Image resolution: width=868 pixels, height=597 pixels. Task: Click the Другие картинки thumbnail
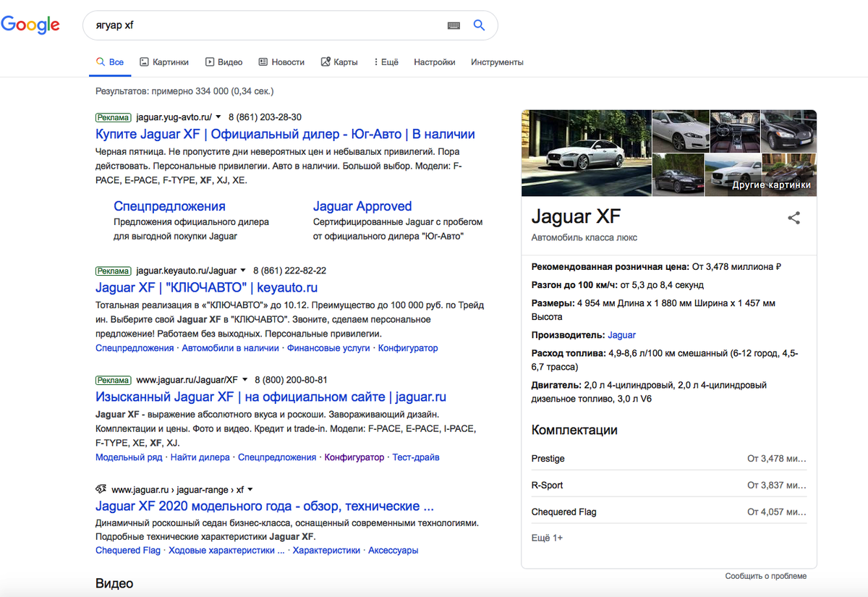788,174
